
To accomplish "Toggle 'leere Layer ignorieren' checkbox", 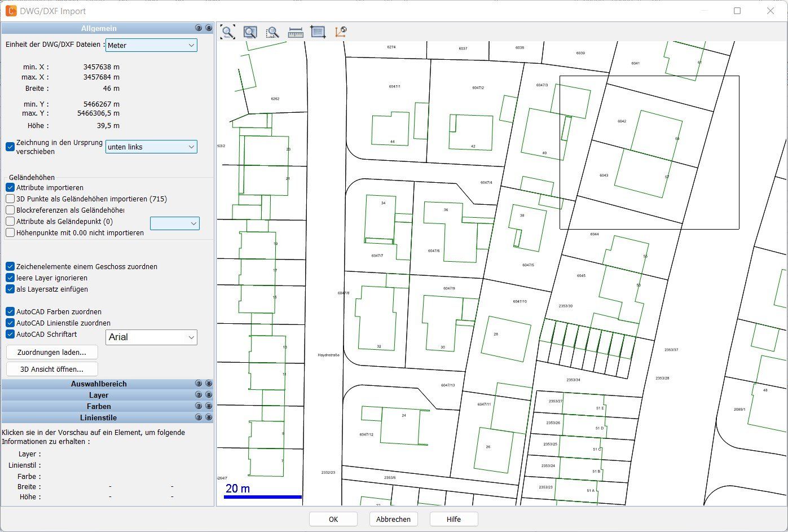I will click(x=10, y=278).
